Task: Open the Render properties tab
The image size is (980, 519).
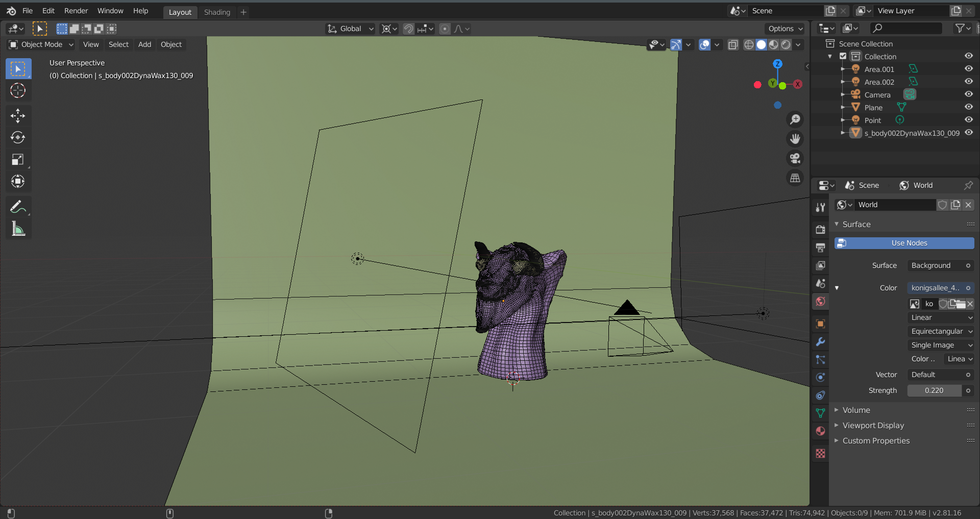Action: [820, 230]
